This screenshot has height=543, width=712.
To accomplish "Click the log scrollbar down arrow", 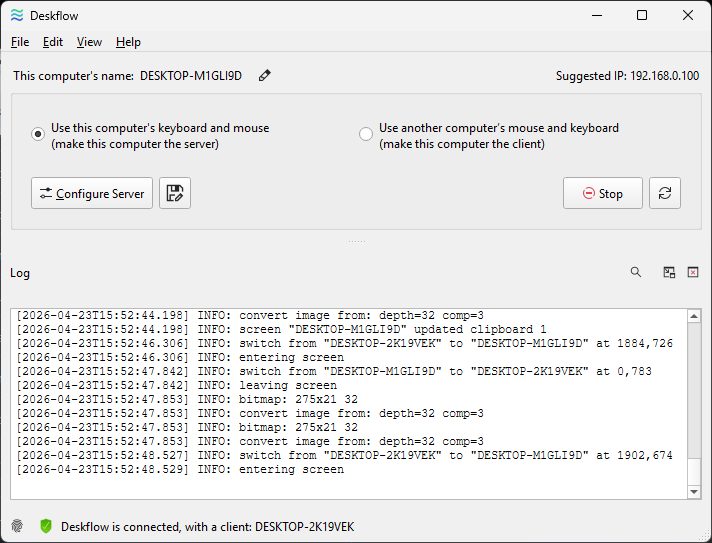I will (x=694, y=492).
